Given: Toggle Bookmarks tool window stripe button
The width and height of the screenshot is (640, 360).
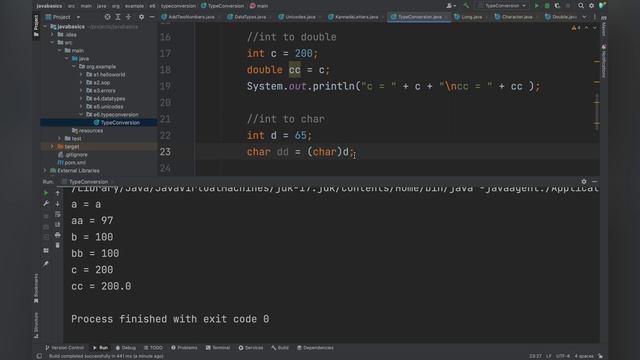Looking at the screenshot, I should [x=36, y=288].
